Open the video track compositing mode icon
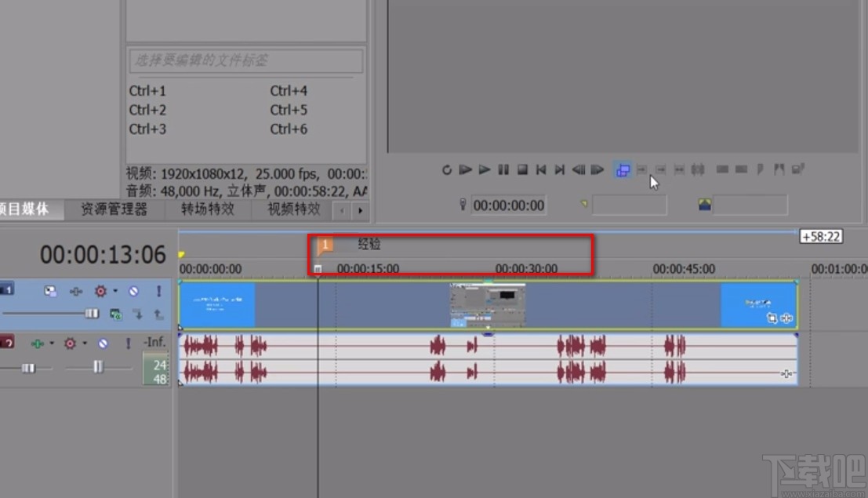 115,314
